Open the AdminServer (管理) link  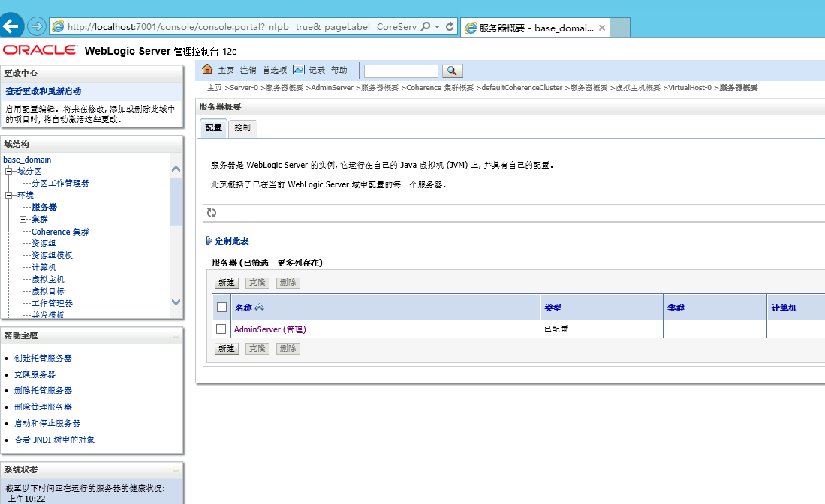tap(270, 329)
